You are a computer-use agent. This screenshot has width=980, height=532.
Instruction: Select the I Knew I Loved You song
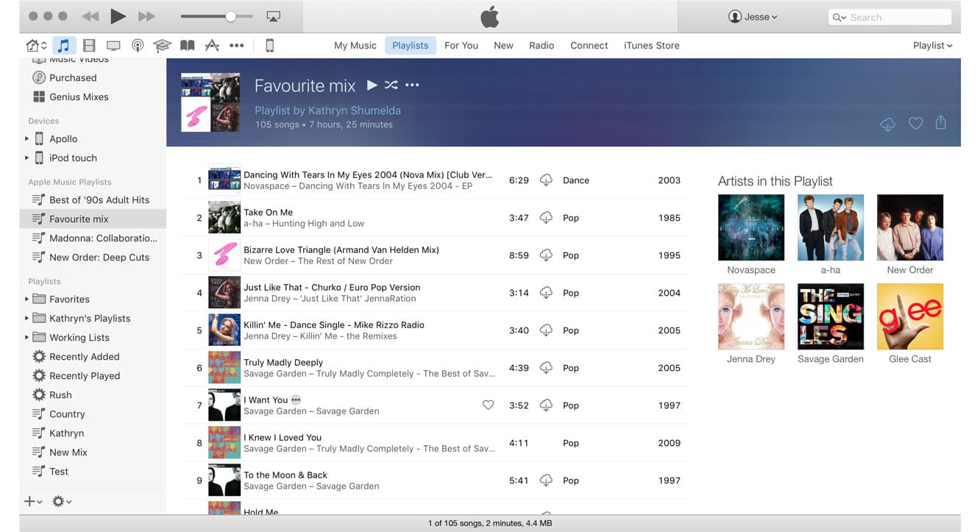coord(436,443)
